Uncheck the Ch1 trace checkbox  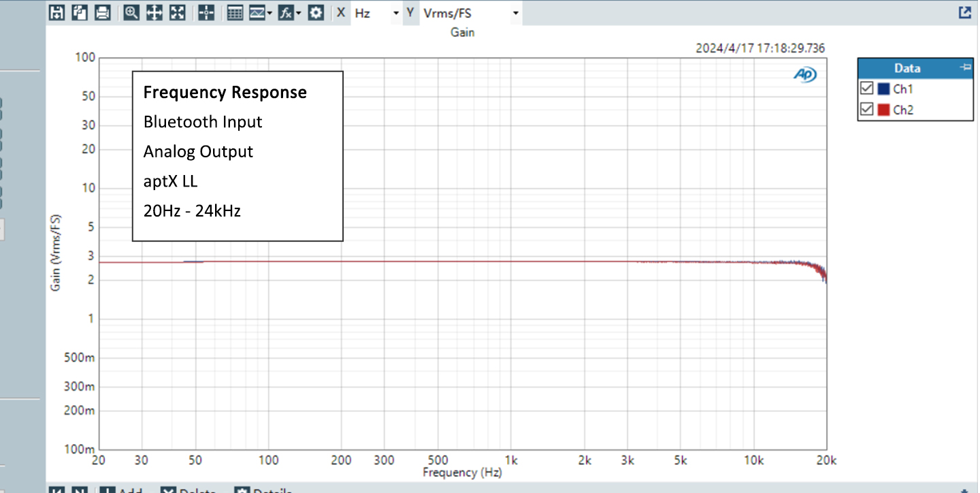tap(867, 89)
